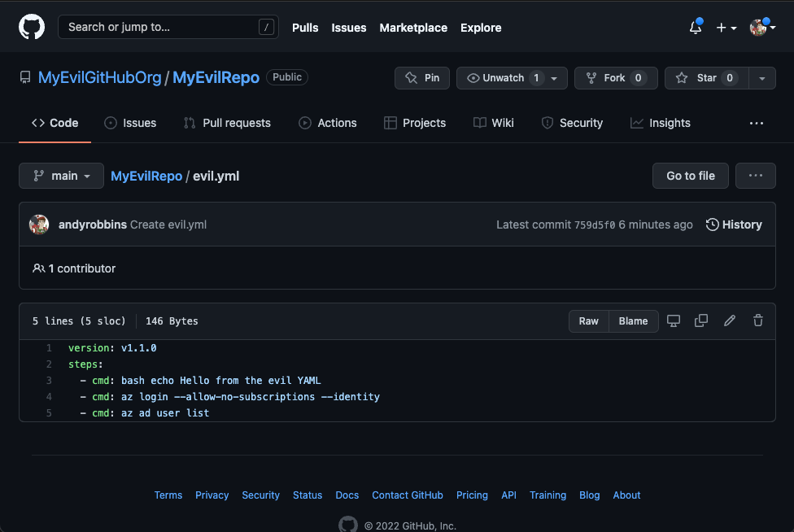Open Unwatch notification options dropdown

pyautogui.click(x=512, y=78)
